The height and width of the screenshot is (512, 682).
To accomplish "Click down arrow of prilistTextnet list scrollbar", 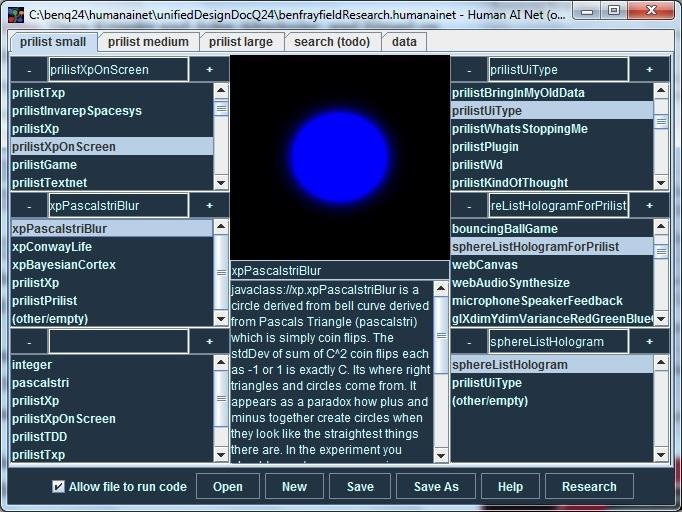I will pyautogui.click(x=221, y=183).
